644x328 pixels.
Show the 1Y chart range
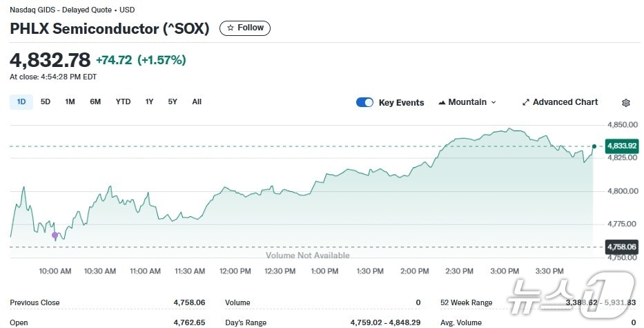pos(149,102)
